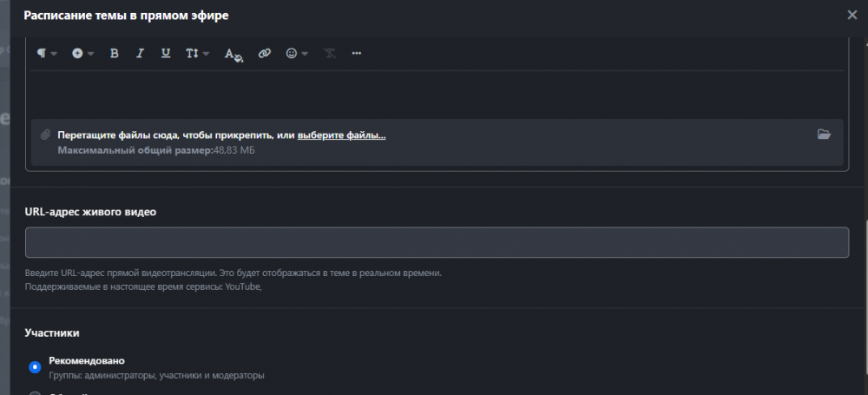The image size is (868, 395).
Task: Click the paperclip attachment icon
Action: pos(45,135)
